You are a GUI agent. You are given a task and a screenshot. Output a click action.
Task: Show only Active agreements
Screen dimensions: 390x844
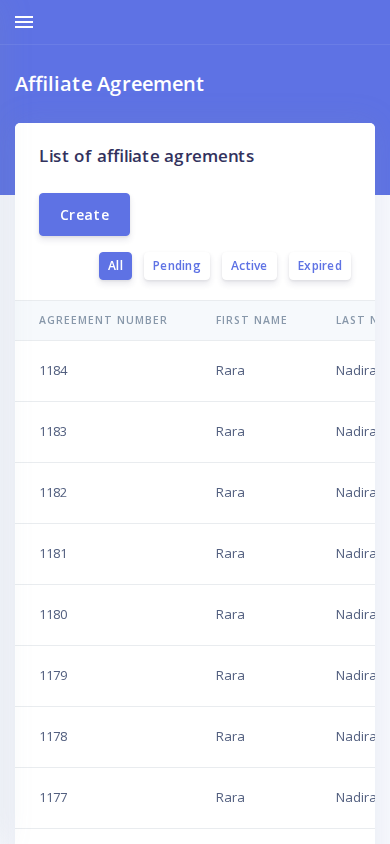tap(249, 266)
